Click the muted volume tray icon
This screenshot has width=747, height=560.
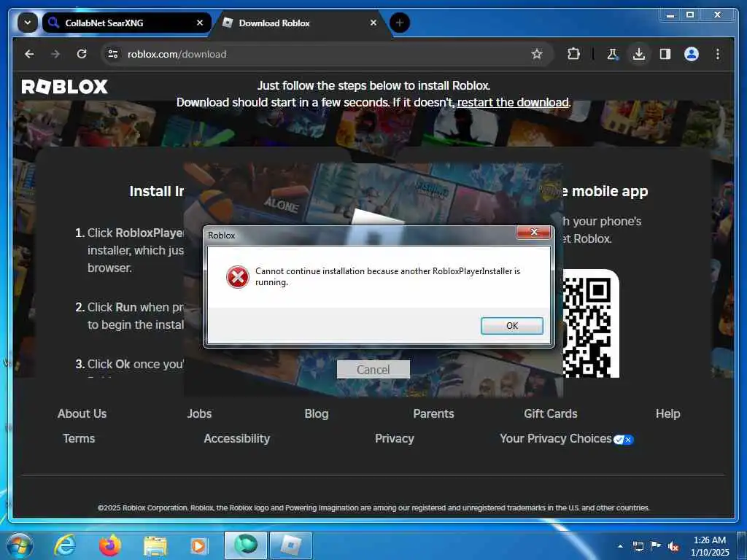673,547
